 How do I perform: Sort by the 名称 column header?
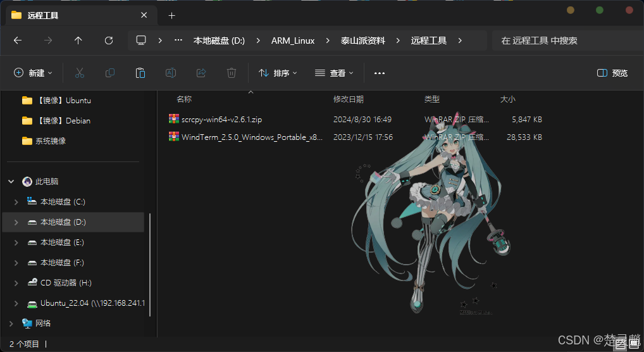(184, 99)
